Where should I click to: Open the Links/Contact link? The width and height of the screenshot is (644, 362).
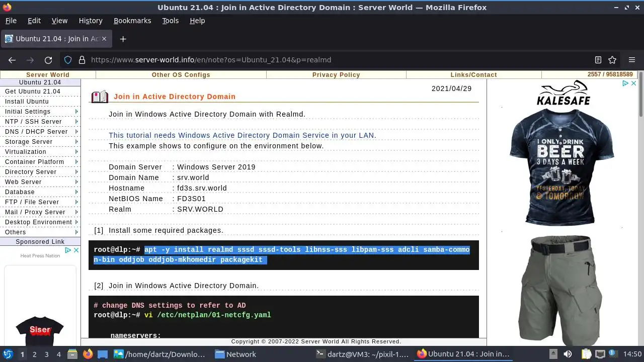474,75
